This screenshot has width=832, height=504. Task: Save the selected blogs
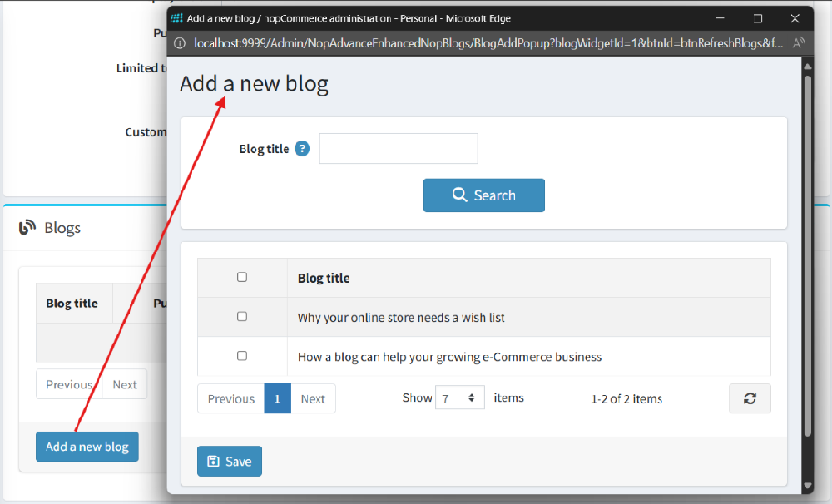coord(229,461)
